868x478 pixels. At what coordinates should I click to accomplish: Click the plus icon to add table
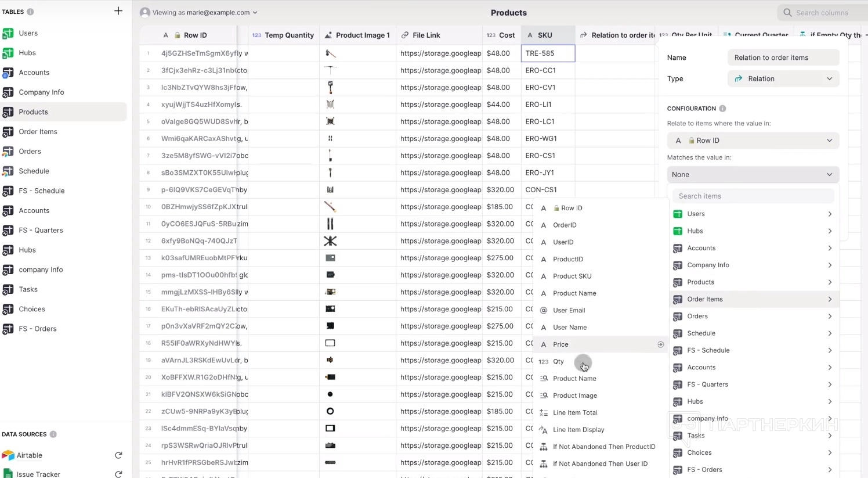coord(118,11)
